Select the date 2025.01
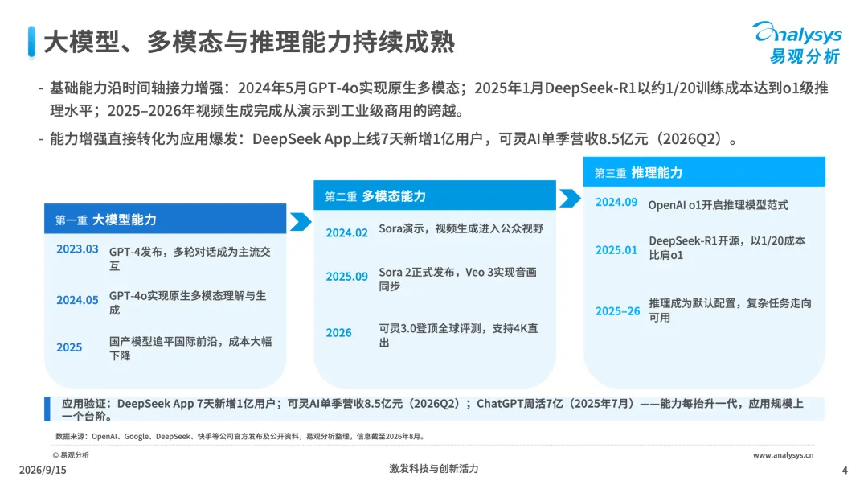This screenshot has height=489, width=868. pos(616,250)
